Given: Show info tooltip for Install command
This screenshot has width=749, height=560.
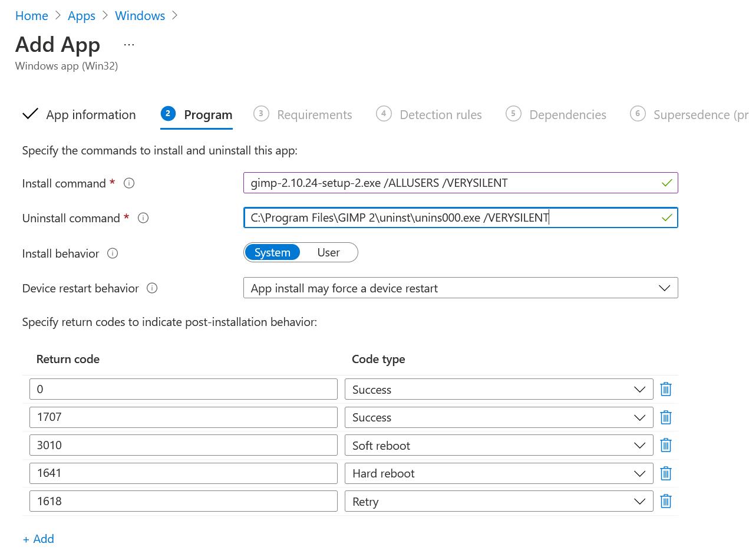Looking at the screenshot, I should click(x=129, y=183).
